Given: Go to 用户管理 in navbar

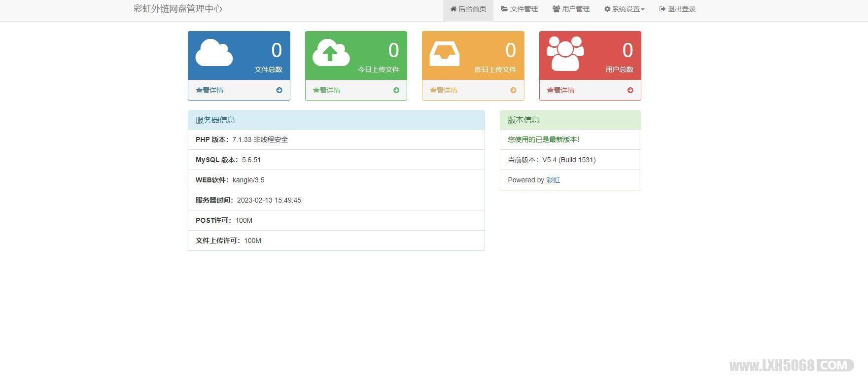Looking at the screenshot, I should [x=571, y=9].
